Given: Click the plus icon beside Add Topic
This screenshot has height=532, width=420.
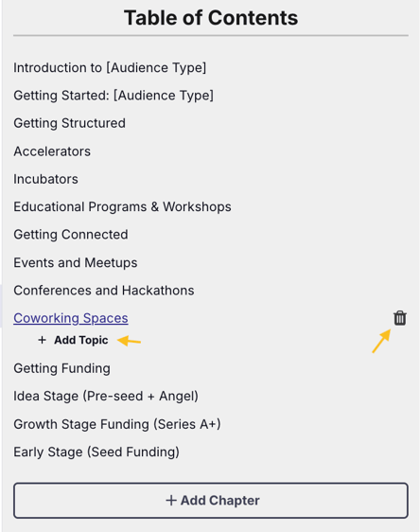Looking at the screenshot, I should click(x=42, y=340).
